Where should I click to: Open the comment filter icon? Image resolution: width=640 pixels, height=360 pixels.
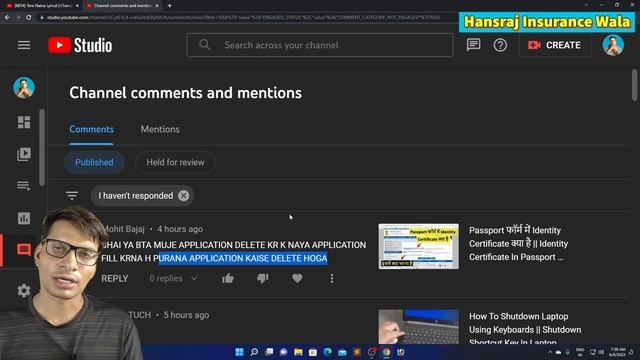tap(72, 196)
